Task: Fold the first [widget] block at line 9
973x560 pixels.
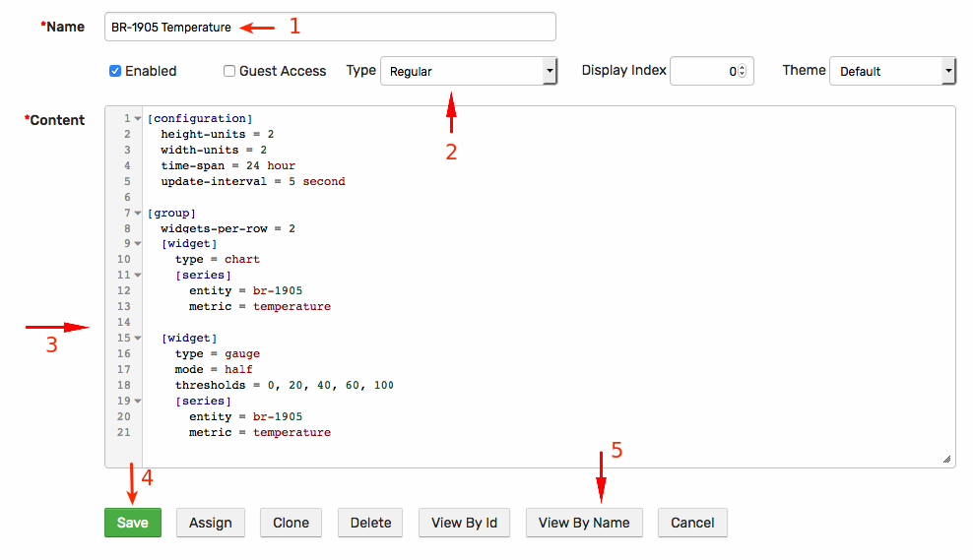Action: click(x=138, y=244)
